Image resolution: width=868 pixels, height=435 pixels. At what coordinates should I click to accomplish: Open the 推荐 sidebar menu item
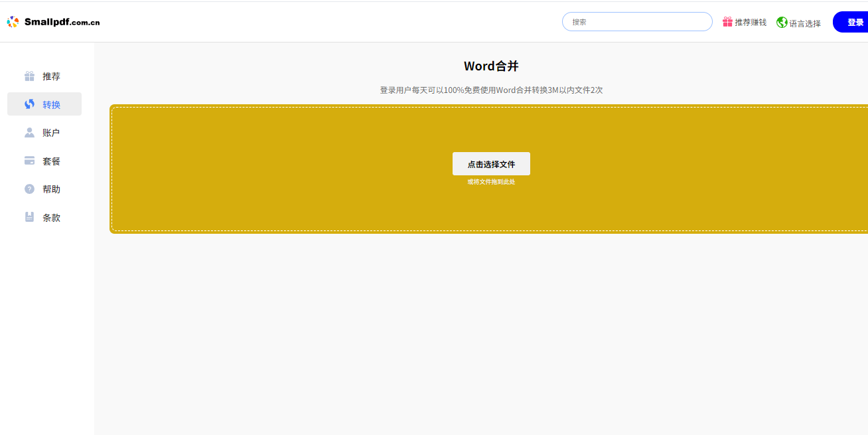click(x=51, y=76)
